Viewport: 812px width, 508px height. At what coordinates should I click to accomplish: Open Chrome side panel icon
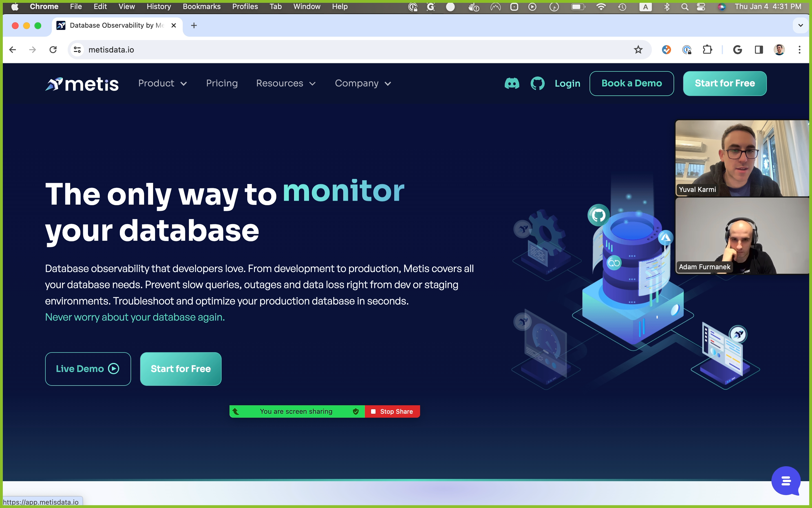(759, 50)
